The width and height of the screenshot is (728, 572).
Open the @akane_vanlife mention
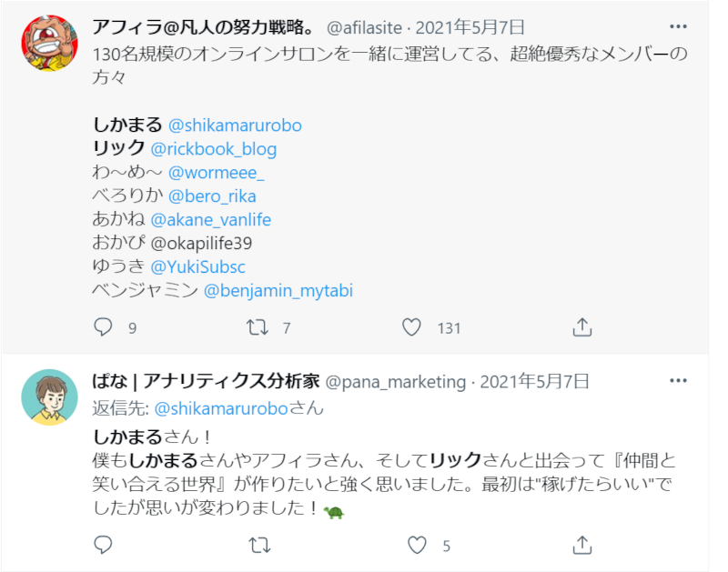(x=210, y=220)
